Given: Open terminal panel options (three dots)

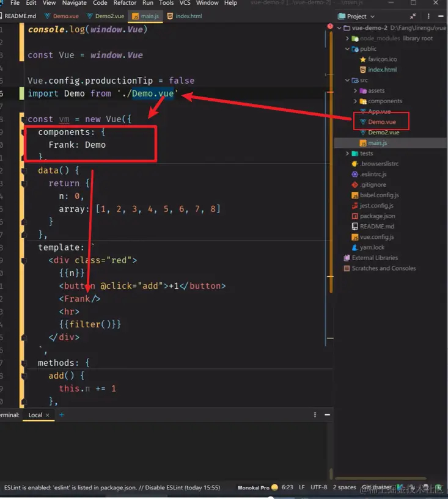Looking at the screenshot, I should coord(315,415).
